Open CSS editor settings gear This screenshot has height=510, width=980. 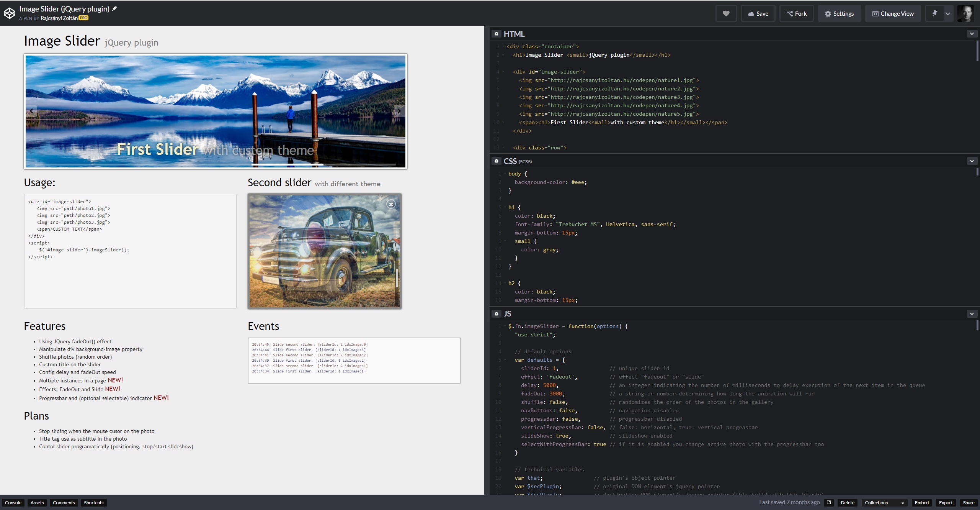click(x=497, y=161)
